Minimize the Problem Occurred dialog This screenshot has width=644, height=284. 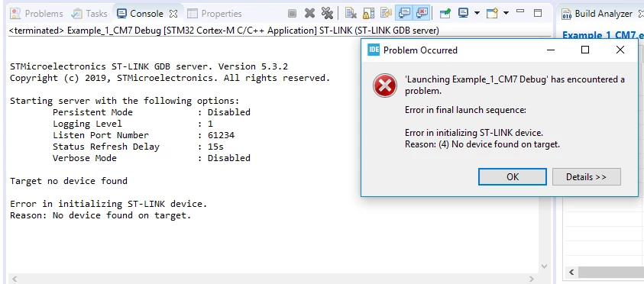point(551,50)
